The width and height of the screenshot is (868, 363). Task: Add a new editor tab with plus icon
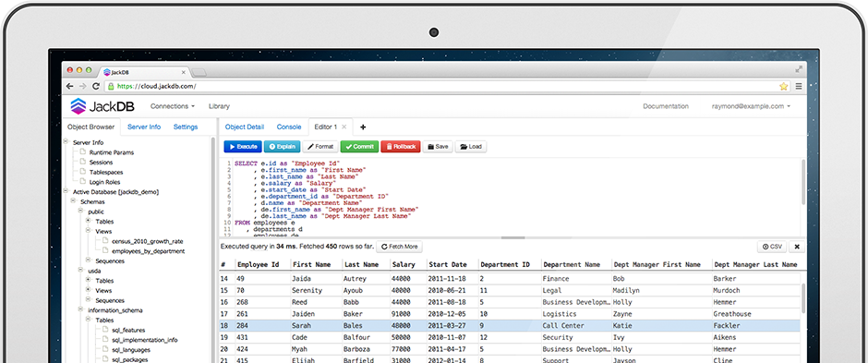tap(363, 127)
